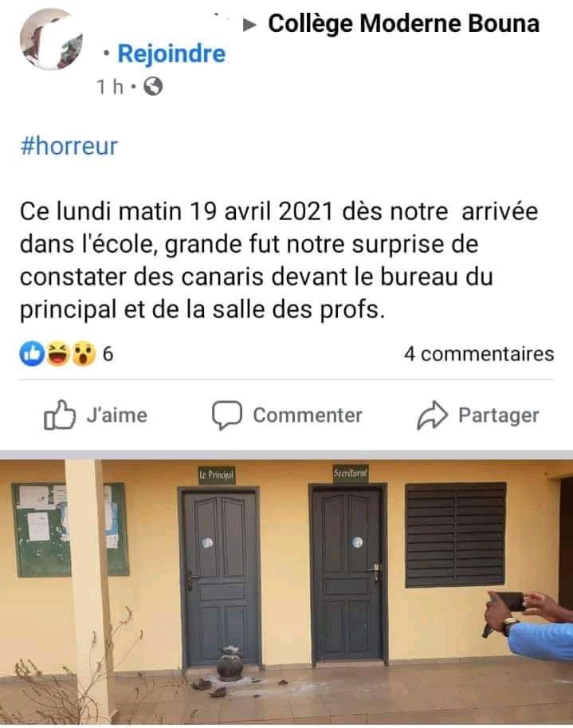Click the speech bubble Commenter icon
The height and width of the screenshot is (728, 573).
pyautogui.click(x=227, y=415)
